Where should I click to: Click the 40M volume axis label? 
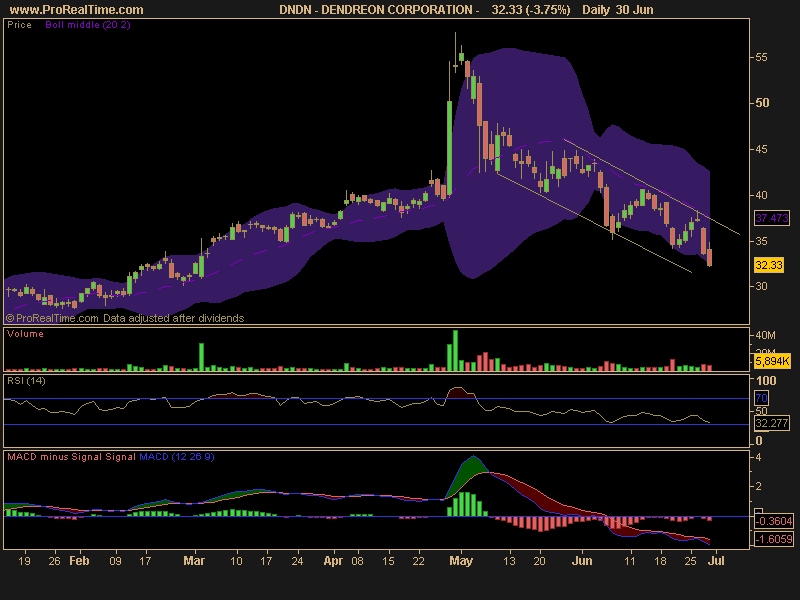(765, 335)
